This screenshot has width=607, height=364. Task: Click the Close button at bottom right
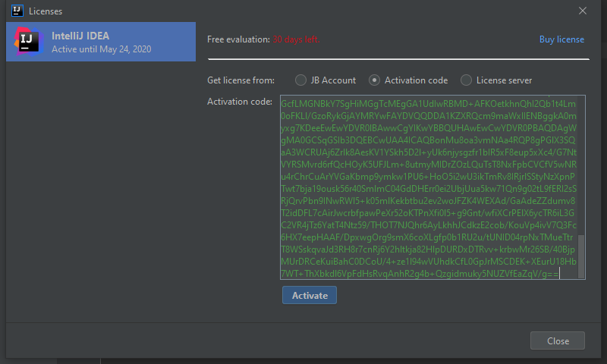coord(557,341)
